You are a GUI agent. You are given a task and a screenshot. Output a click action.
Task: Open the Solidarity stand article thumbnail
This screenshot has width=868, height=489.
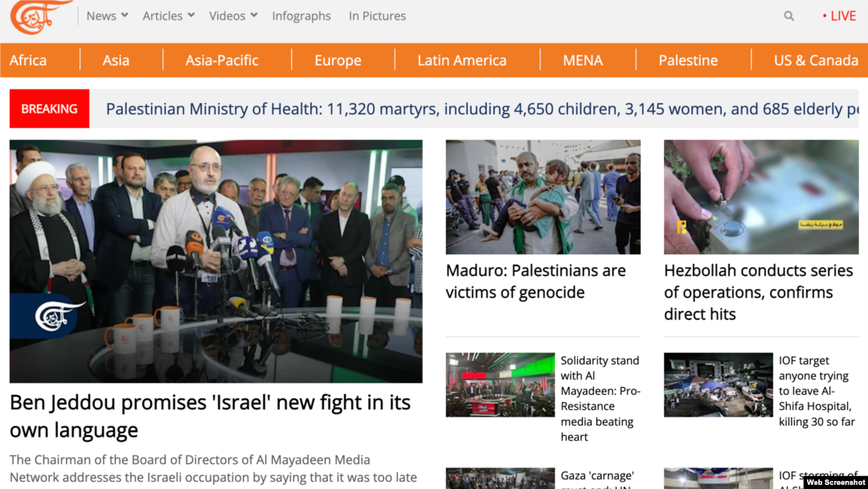[x=500, y=384]
